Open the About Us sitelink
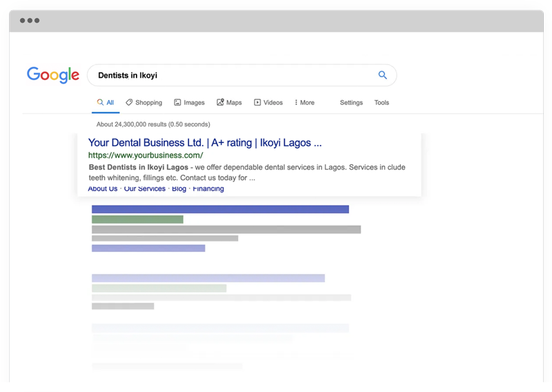The height and width of the screenshot is (392, 552). [x=102, y=189]
